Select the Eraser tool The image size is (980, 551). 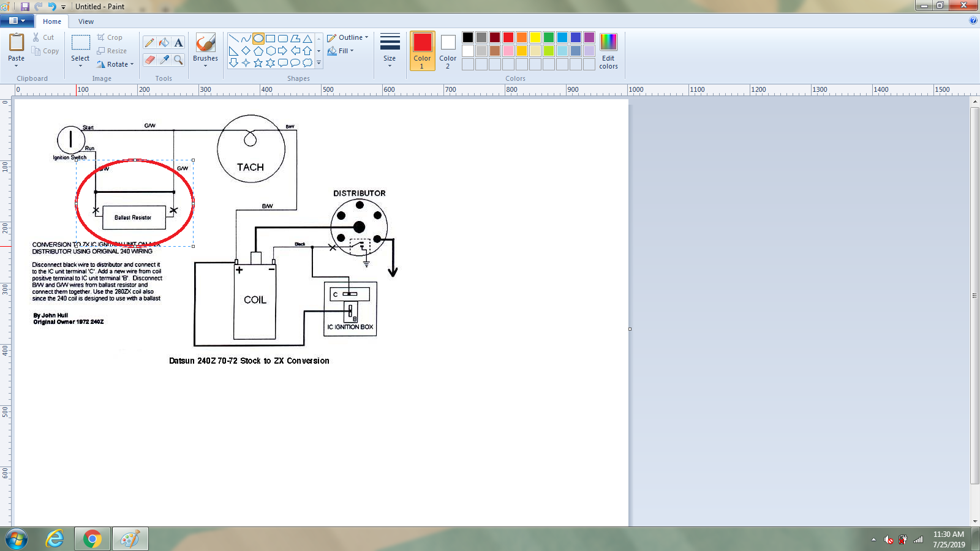pos(149,59)
